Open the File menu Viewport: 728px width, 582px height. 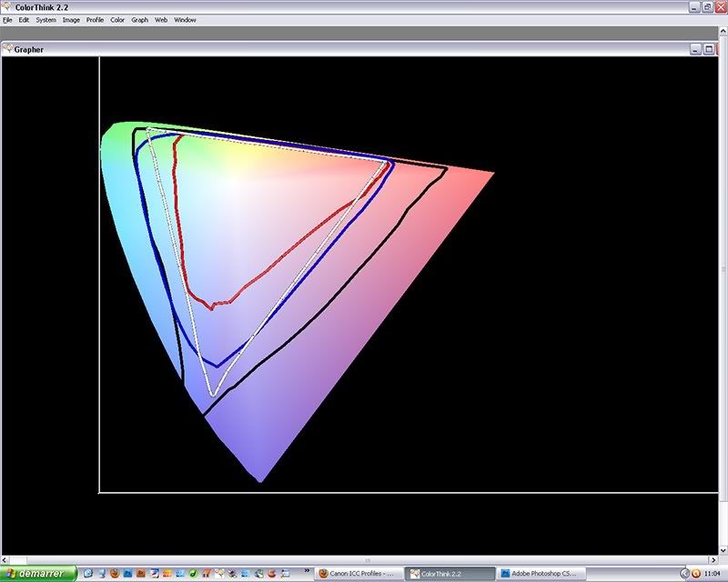click(7, 20)
